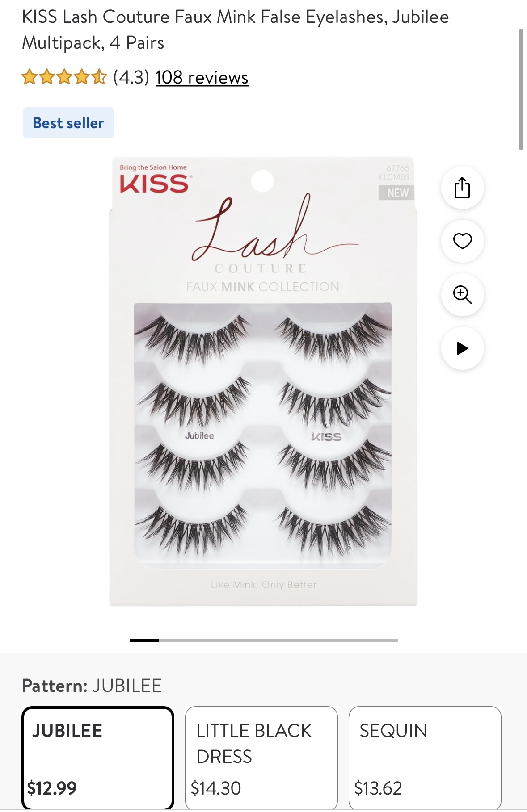
Task: Choose the SEQUIN pattern option
Action: coord(425,758)
